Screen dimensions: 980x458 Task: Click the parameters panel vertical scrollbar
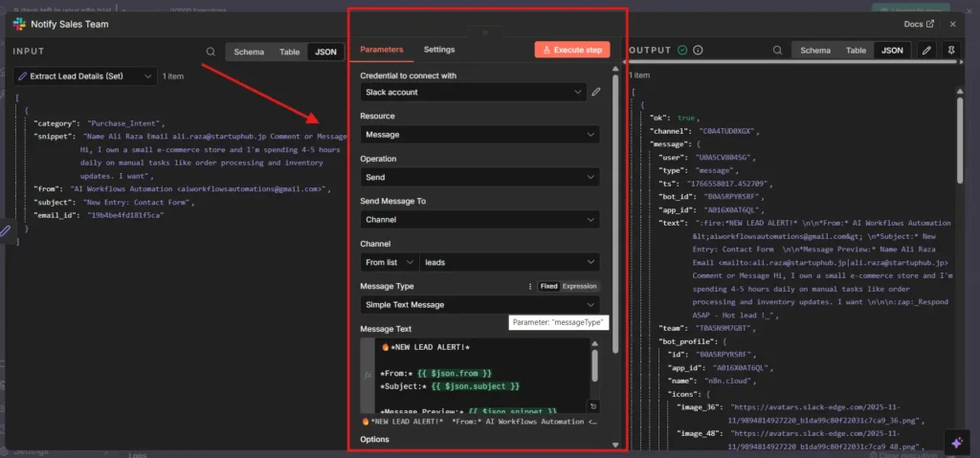click(x=615, y=212)
